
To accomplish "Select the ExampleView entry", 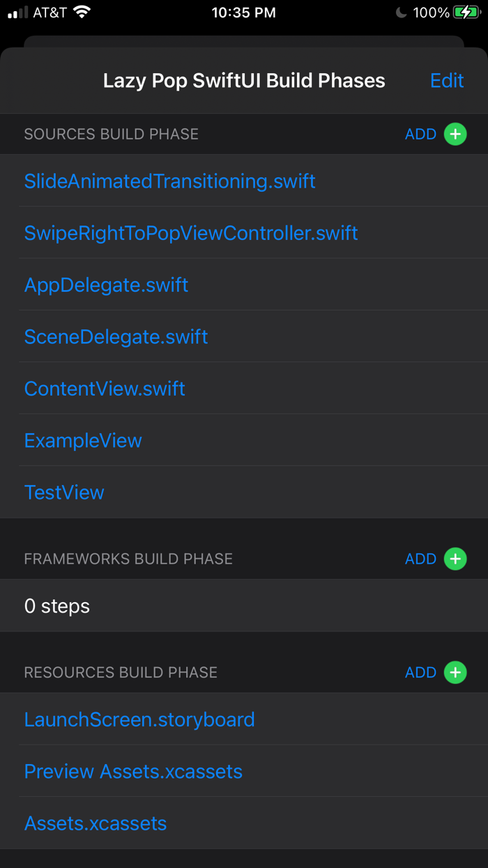I will 82,440.
